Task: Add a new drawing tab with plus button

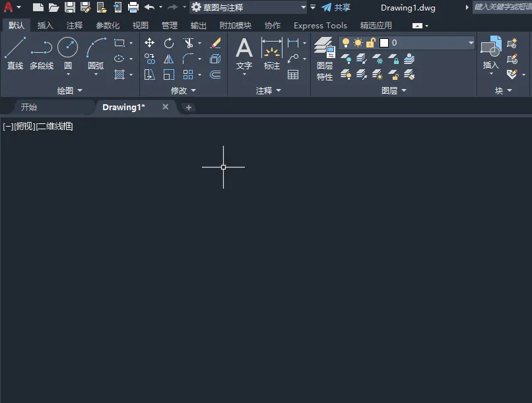Action: pyautogui.click(x=189, y=108)
